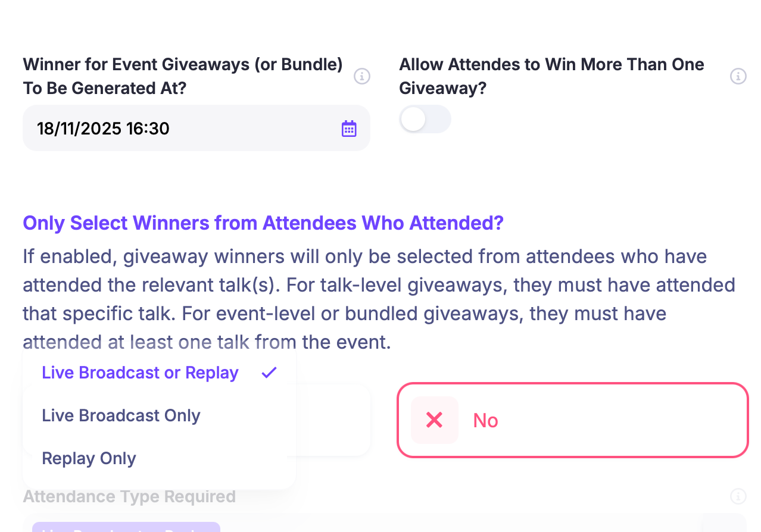Select the partially hidden card left of No
The image size is (761, 532).
[333, 420]
